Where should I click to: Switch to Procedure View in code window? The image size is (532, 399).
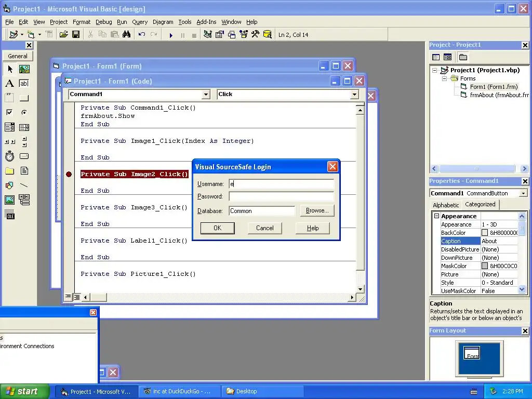pyautogui.click(x=68, y=297)
